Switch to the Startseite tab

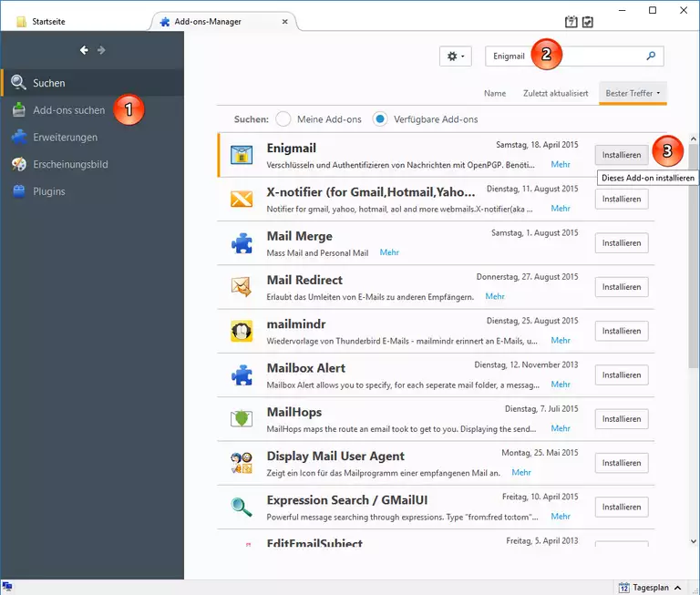point(48,21)
